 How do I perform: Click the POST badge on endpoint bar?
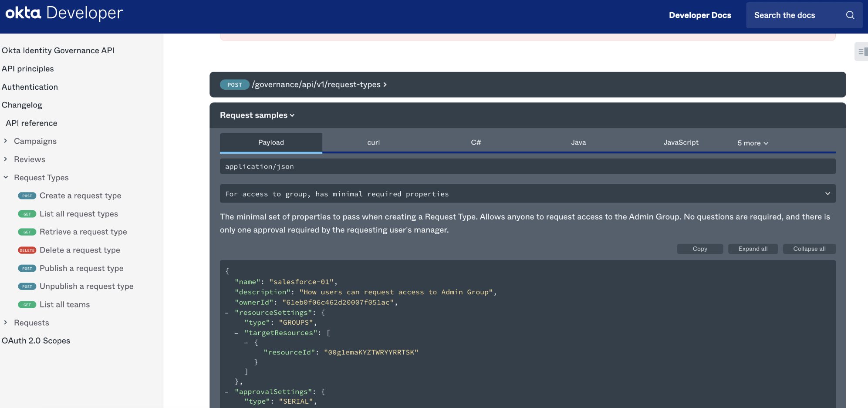coord(234,85)
